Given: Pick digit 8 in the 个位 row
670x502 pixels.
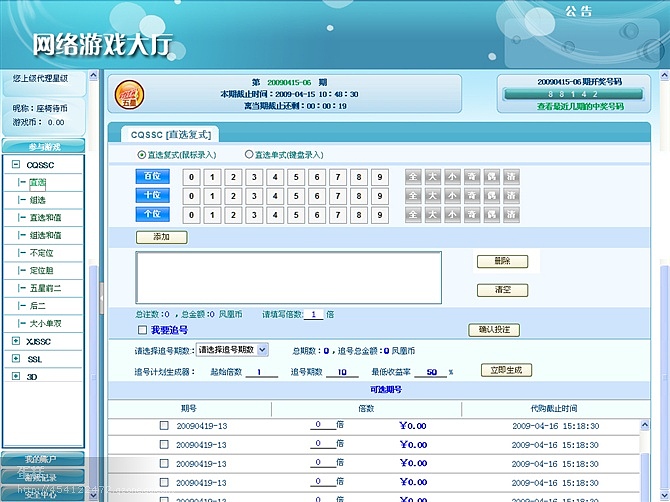Looking at the screenshot, I should pos(359,215).
